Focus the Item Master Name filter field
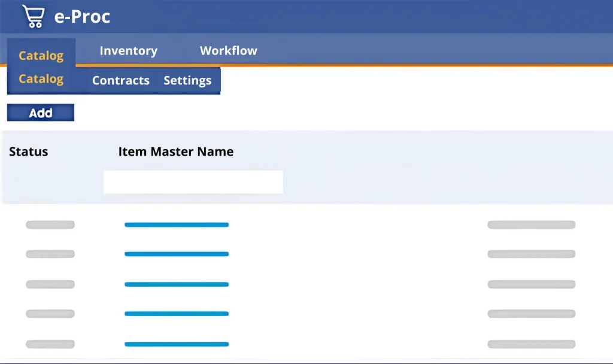 click(193, 182)
